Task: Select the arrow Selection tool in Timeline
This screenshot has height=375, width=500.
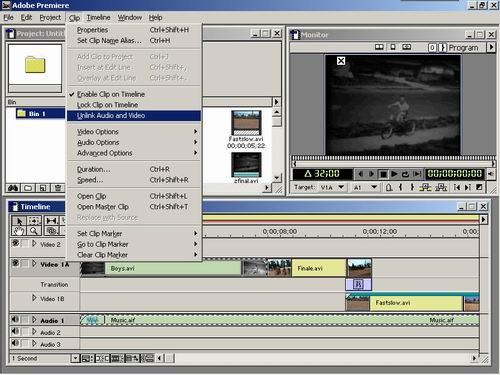Action: click(19, 221)
